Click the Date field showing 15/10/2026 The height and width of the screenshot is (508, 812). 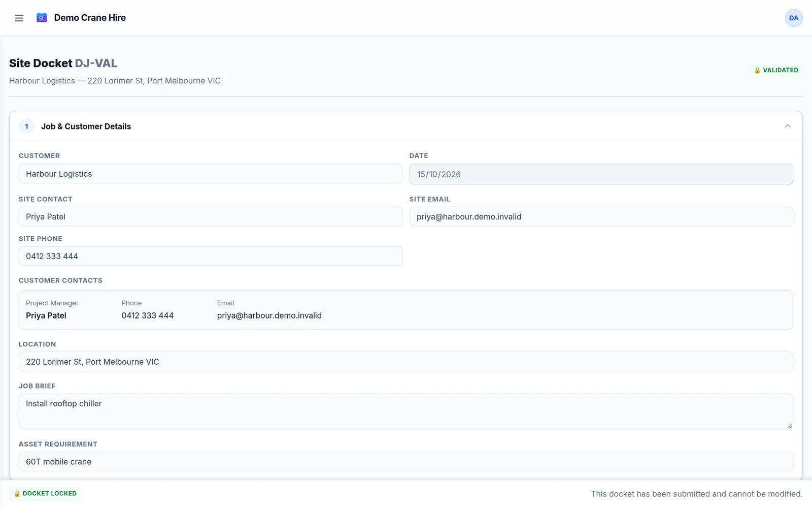pyautogui.click(x=601, y=174)
